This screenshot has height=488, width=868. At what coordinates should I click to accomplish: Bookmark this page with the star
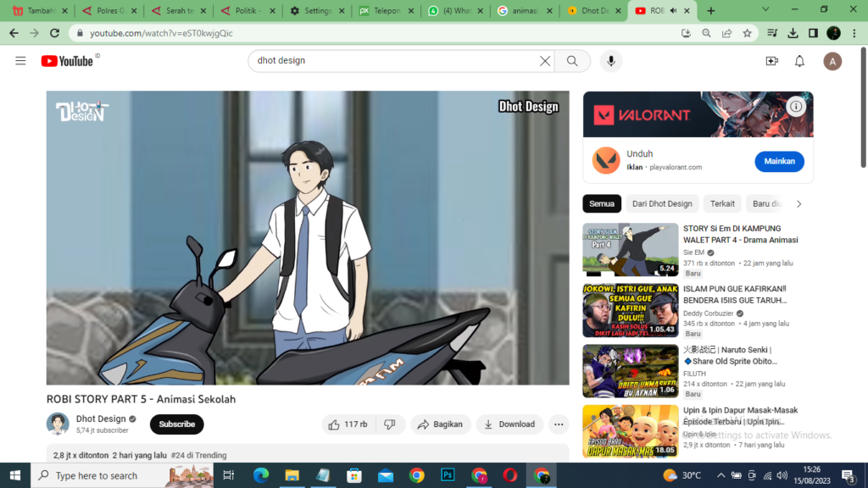click(x=748, y=33)
